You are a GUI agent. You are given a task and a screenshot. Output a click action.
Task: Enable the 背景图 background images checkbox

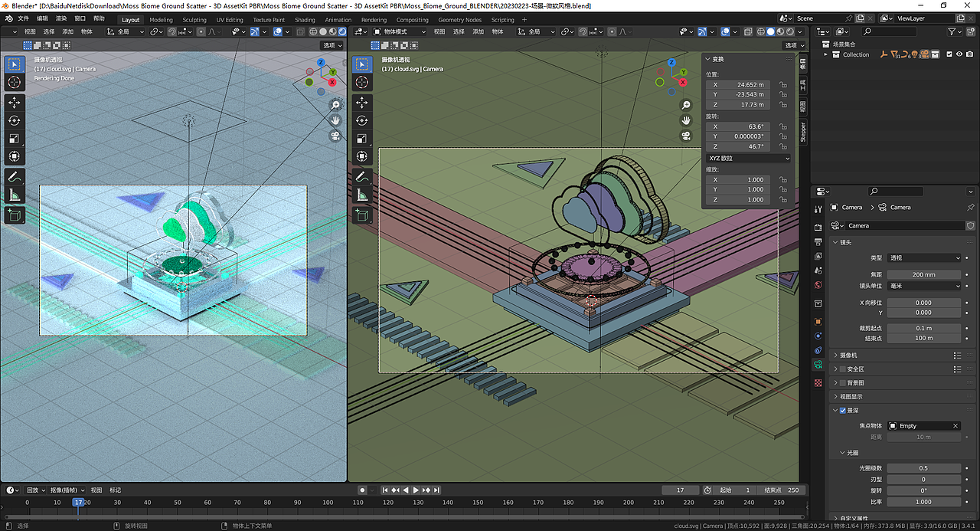tap(843, 383)
